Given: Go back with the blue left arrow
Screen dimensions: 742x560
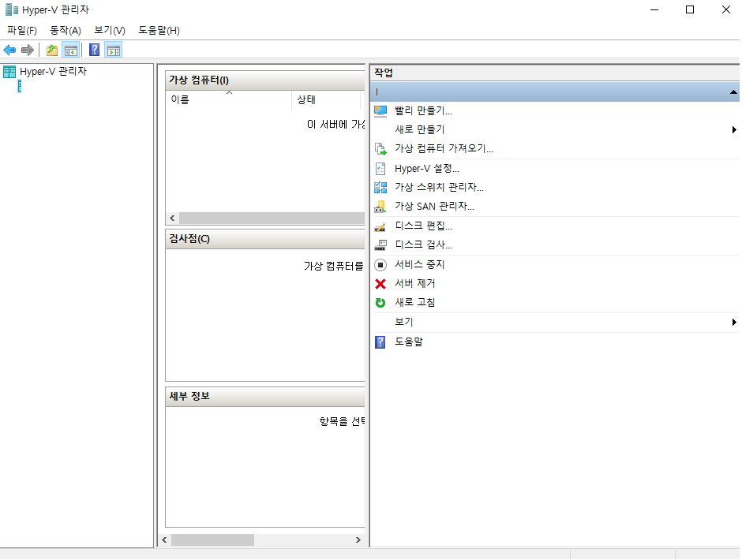Looking at the screenshot, I should click(x=9, y=50).
